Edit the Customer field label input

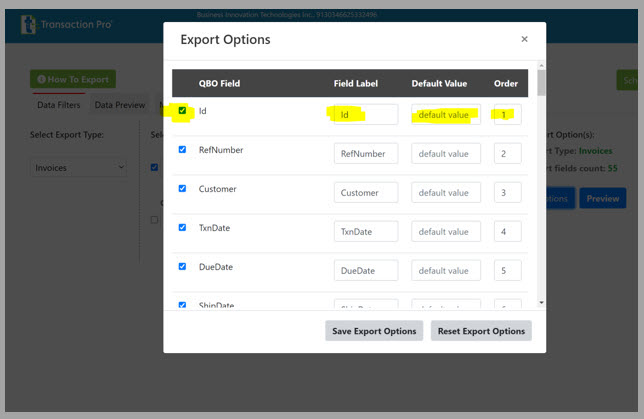coord(366,193)
